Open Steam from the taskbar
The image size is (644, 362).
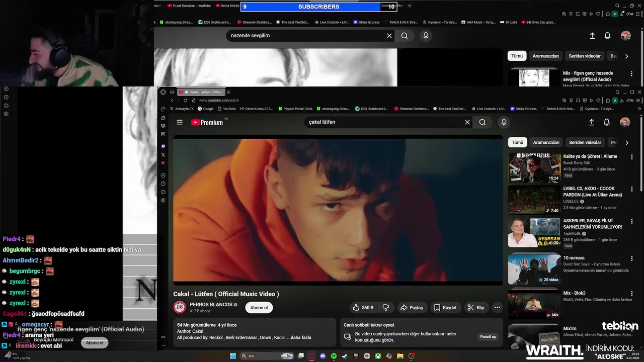click(x=345, y=356)
